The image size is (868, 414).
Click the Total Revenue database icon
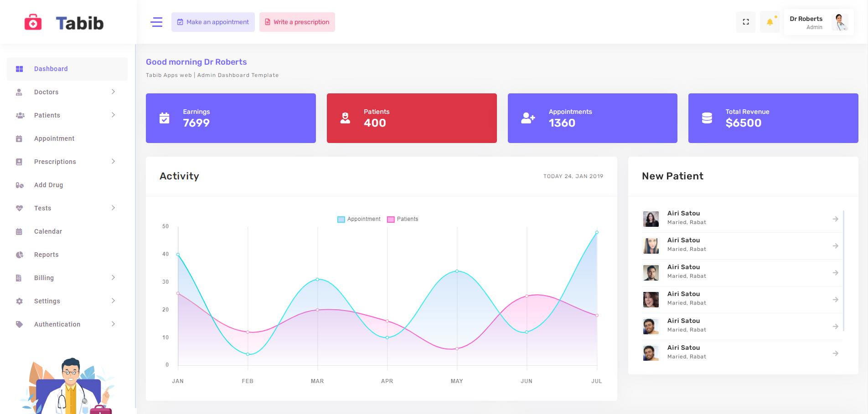[x=707, y=118]
